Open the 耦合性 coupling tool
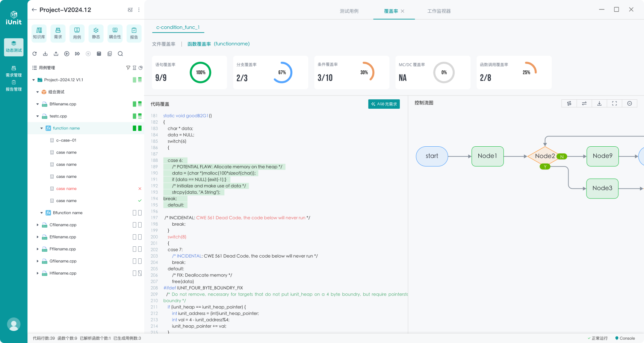Viewport: 644px width, 343px height. tap(115, 33)
